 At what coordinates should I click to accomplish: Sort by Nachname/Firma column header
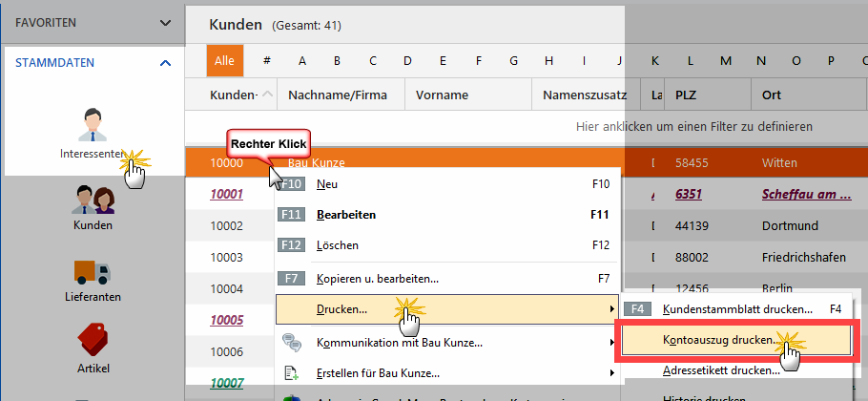point(341,95)
